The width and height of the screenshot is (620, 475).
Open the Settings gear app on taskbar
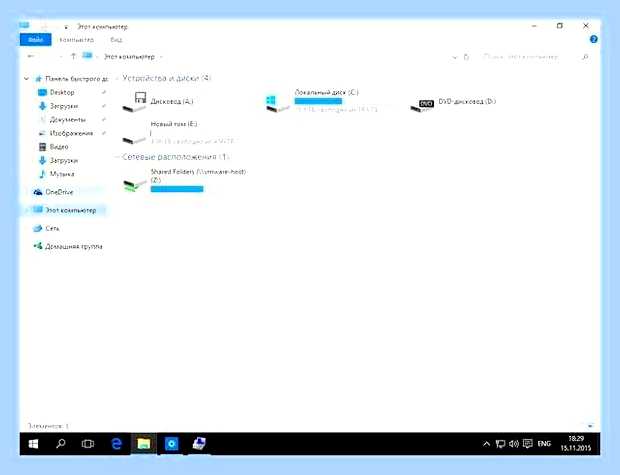pos(171,444)
